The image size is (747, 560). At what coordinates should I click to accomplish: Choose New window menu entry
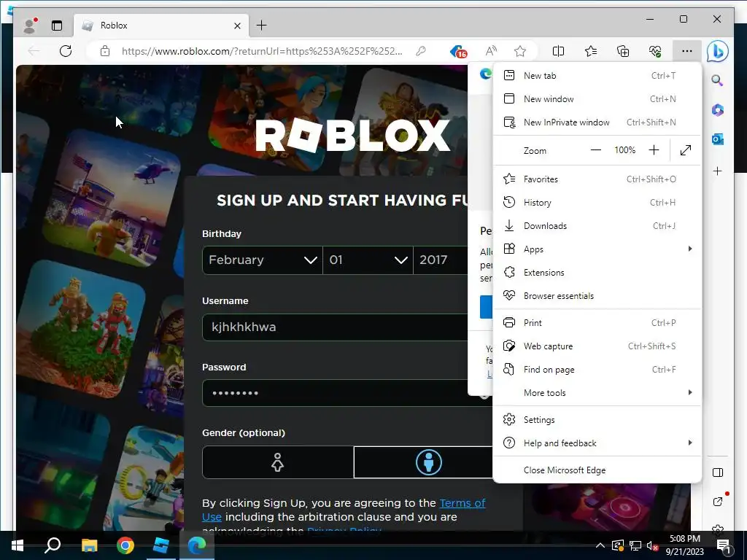pos(597,98)
